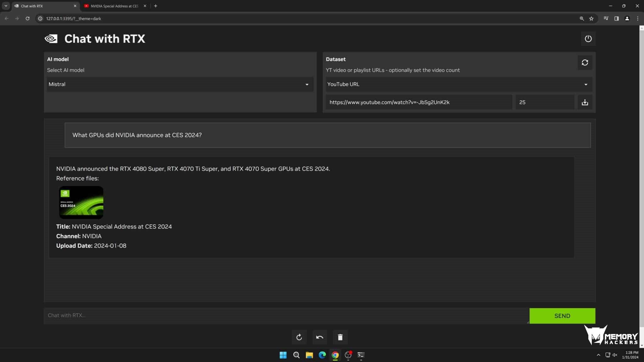Viewport: 644px width, 362px height.
Task: Click the question about GPUs at CES 2024
Action: point(137,135)
